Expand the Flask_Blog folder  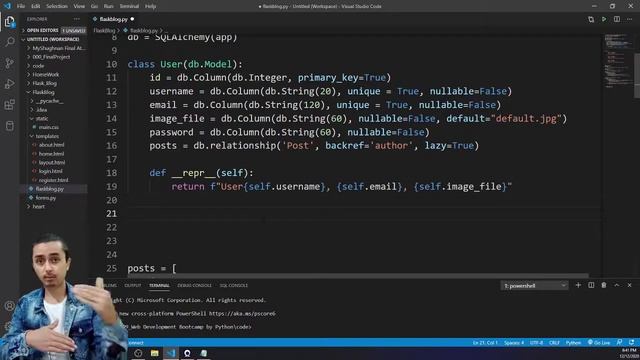[x=44, y=83]
